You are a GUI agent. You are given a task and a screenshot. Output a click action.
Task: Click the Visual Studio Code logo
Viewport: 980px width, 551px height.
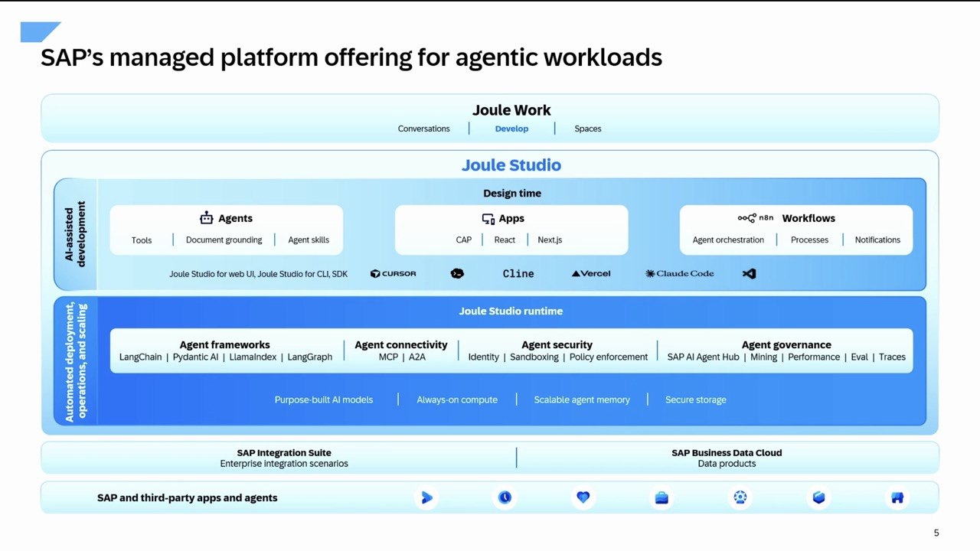click(749, 273)
